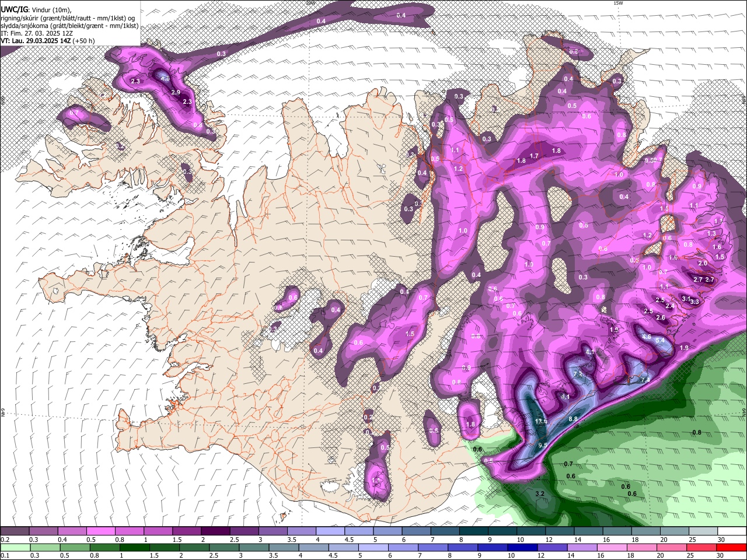Click the 8.8 precipitation value on the map
747x560 pixels.
pos(573,419)
